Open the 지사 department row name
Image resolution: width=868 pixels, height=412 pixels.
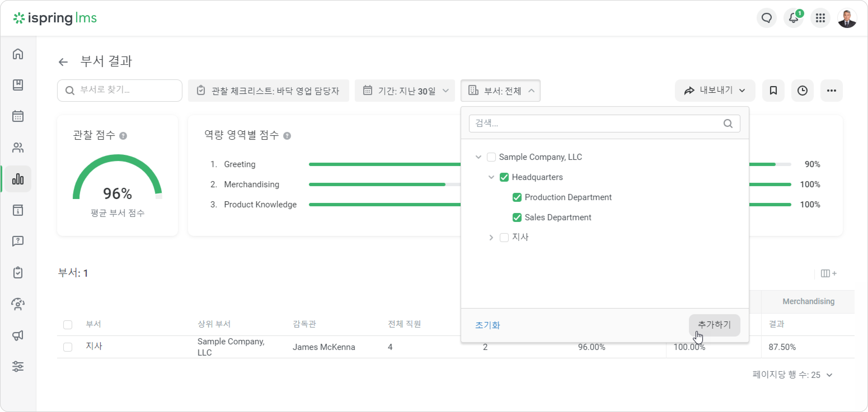pyautogui.click(x=94, y=346)
